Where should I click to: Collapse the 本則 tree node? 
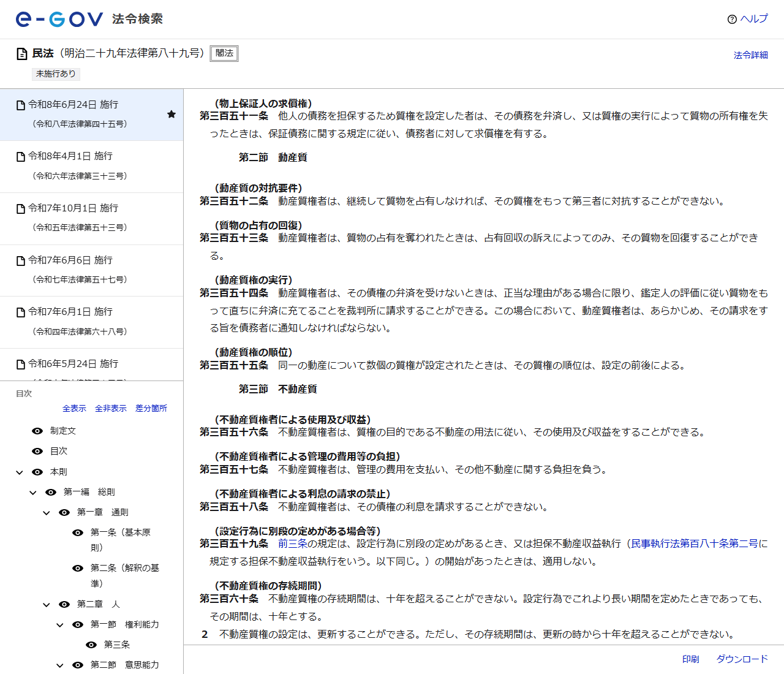point(20,472)
